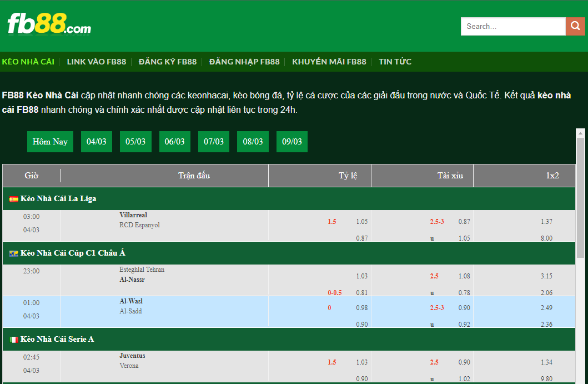Click the 23:00 kickoff time for Esteghlal
This screenshot has width=588, height=384.
(x=31, y=271)
